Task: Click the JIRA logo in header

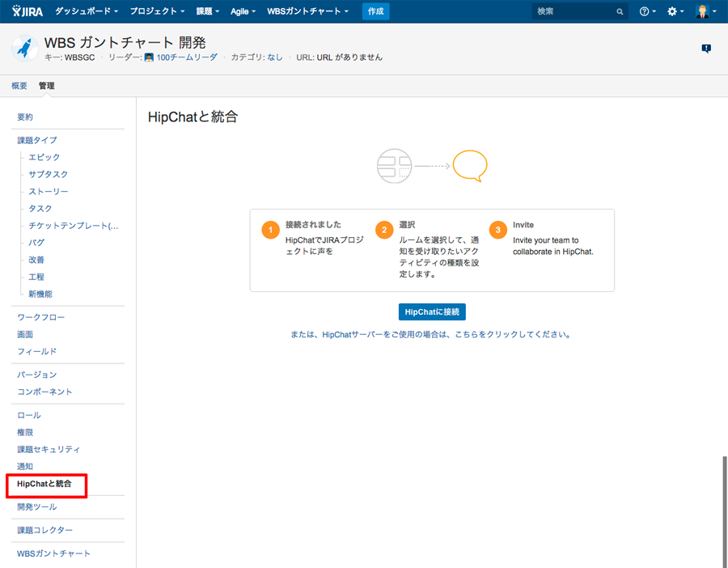Action: (28, 11)
